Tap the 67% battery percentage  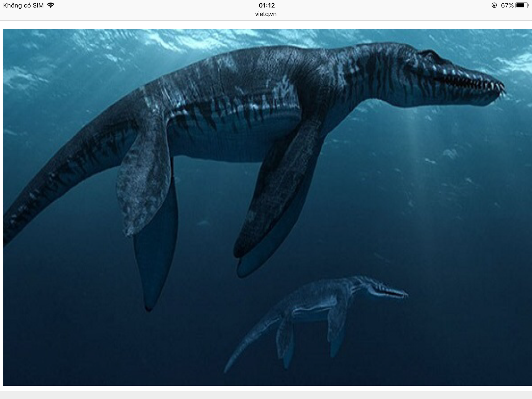click(507, 5)
